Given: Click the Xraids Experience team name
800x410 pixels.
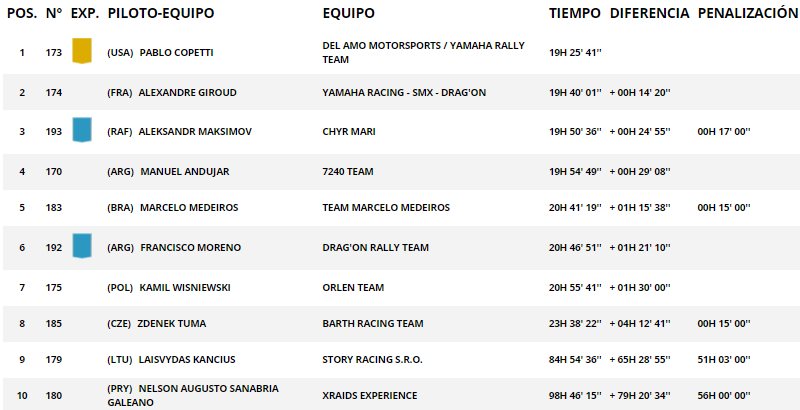Looking at the screenshot, I should point(369,396).
